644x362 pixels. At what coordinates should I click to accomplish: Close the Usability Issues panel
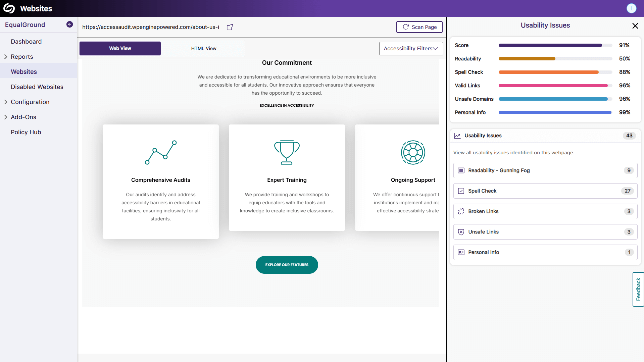tap(635, 26)
